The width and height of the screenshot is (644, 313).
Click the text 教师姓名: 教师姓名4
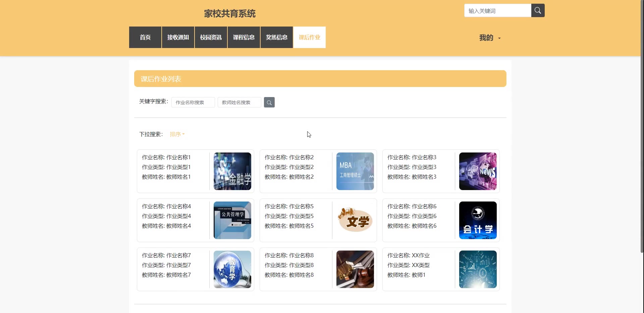click(x=166, y=226)
